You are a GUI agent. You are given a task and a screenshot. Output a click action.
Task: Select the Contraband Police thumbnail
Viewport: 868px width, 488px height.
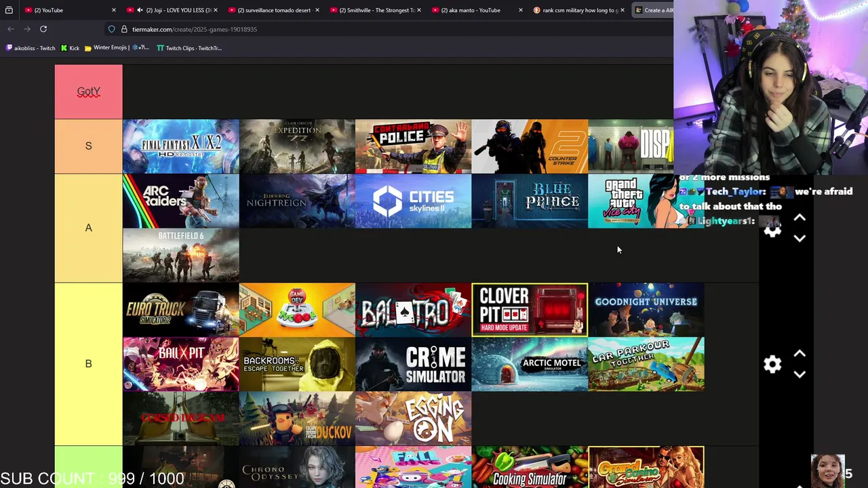pos(414,146)
